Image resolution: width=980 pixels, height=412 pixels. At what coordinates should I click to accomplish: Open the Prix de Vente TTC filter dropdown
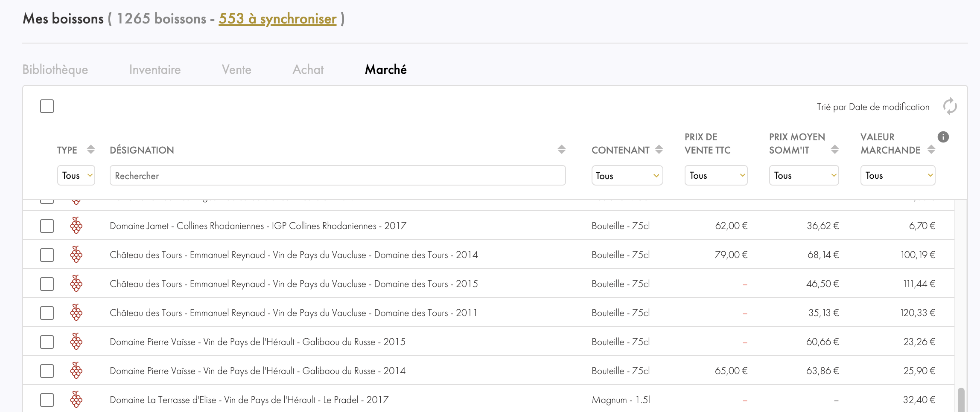pos(716,175)
